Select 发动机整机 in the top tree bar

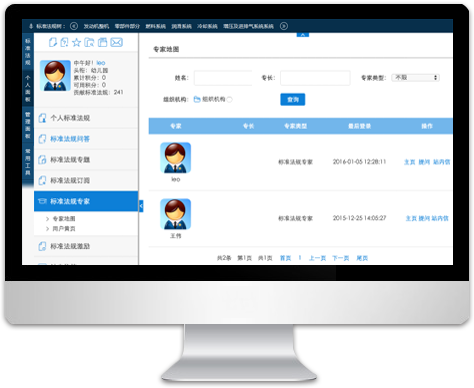coord(96,26)
